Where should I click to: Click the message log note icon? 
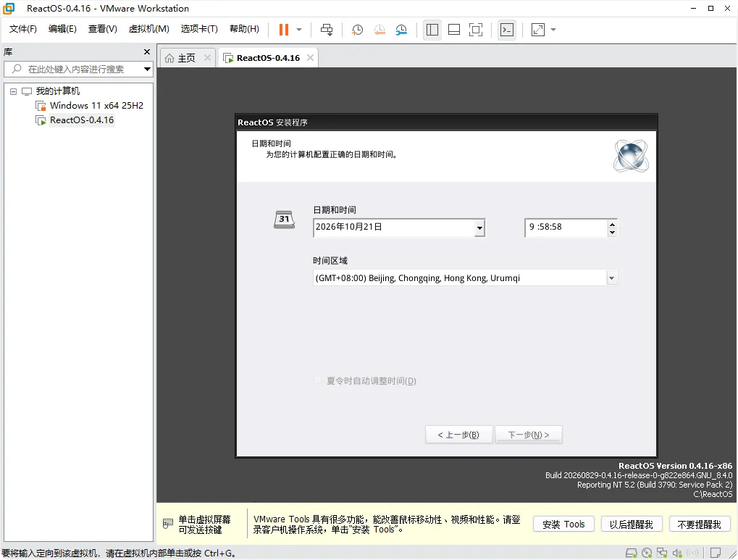tap(716, 553)
